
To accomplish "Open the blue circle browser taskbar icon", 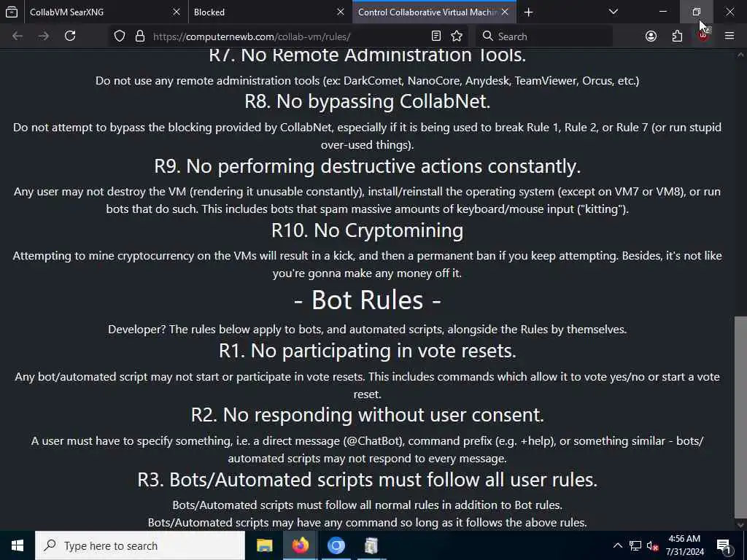I will click(336, 545).
